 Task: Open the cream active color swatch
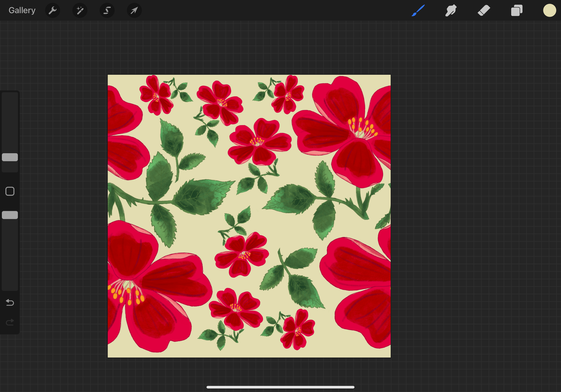549,11
